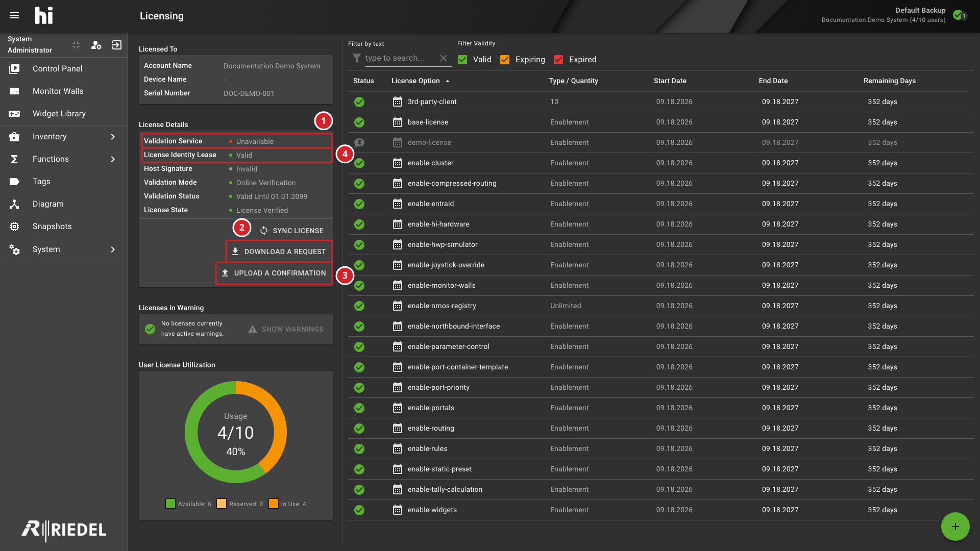Click the green add floating button
Screen dimensions: 980x551
955,527
